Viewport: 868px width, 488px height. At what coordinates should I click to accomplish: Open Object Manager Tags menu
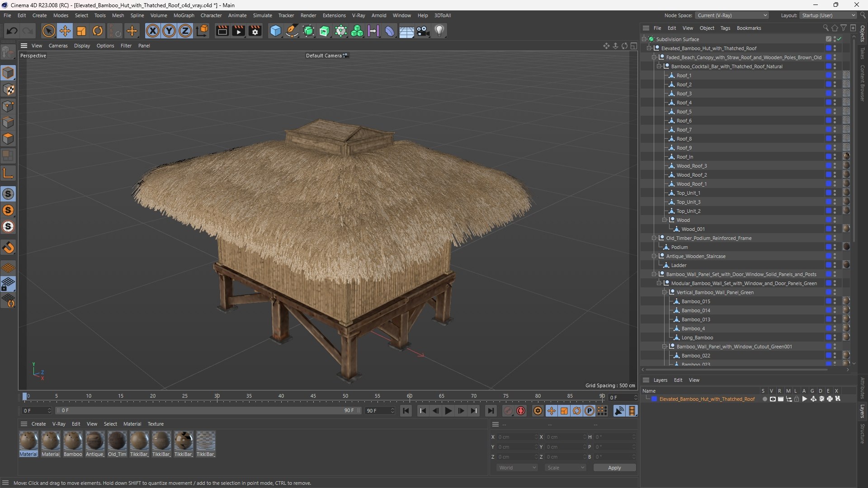pyautogui.click(x=725, y=28)
